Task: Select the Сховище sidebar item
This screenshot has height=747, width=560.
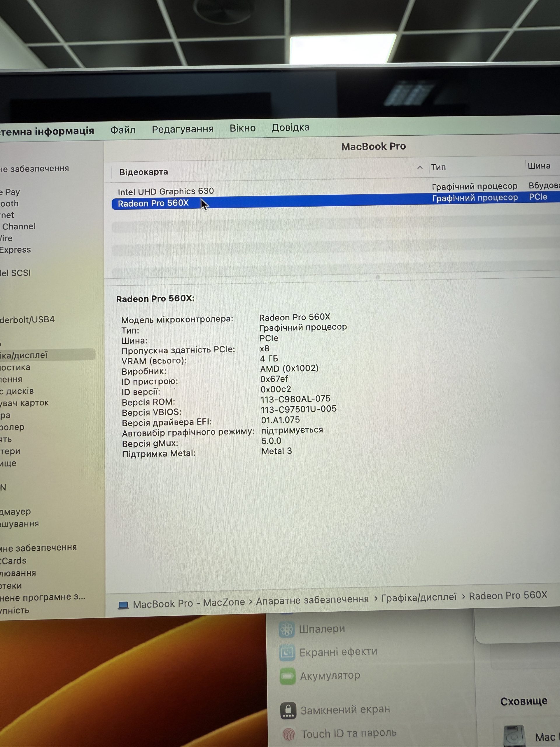Action: click(x=8, y=463)
